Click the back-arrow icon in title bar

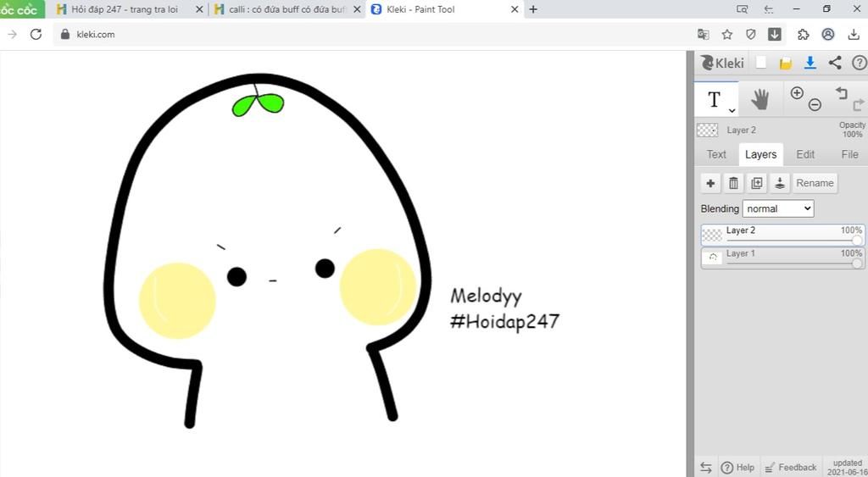pos(769,8)
